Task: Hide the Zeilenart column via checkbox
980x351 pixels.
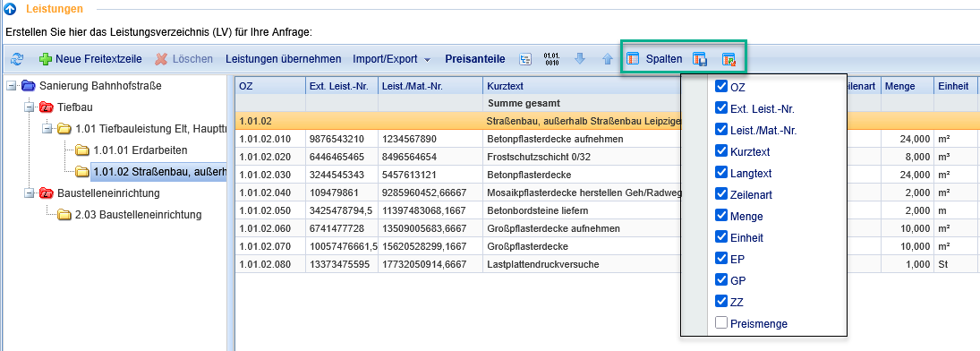Action: [x=721, y=194]
